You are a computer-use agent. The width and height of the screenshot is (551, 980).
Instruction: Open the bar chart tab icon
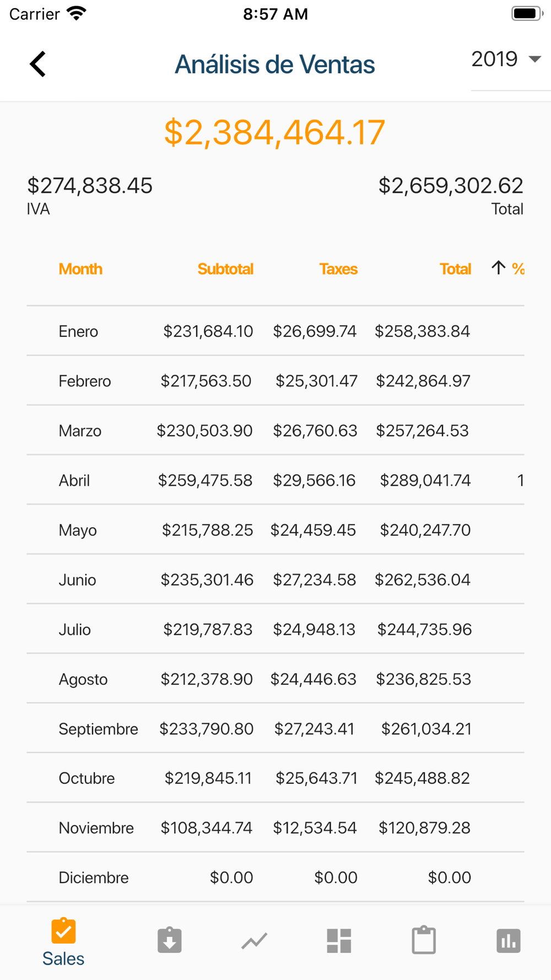(x=508, y=940)
